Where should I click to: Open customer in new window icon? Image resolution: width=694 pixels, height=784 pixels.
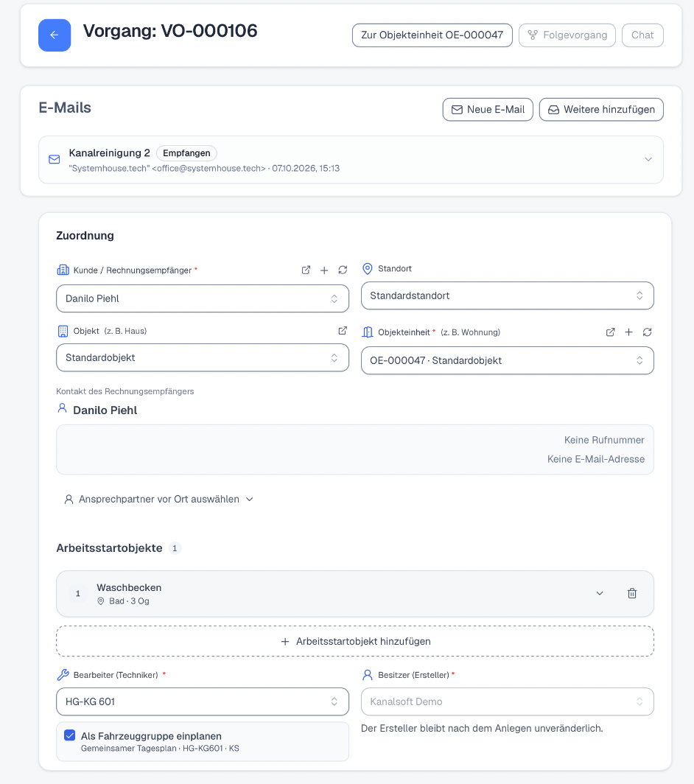306,270
